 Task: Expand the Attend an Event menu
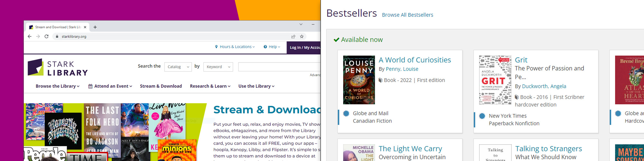pyautogui.click(x=110, y=86)
